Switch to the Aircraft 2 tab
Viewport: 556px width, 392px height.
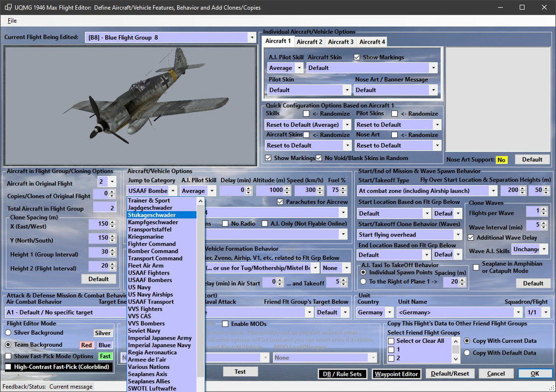pyautogui.click(x=309, y=42)
